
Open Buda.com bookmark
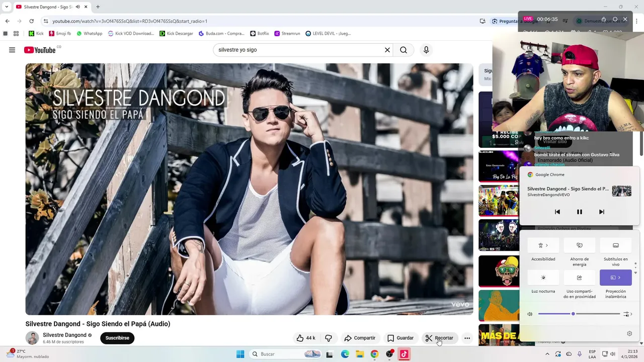point(221,34)
